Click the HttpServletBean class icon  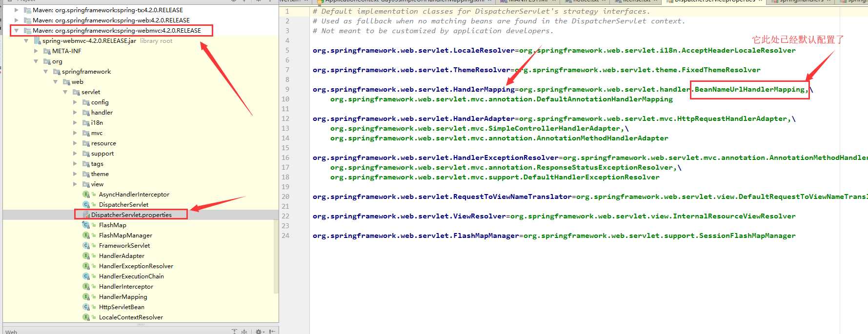(86, 307)
